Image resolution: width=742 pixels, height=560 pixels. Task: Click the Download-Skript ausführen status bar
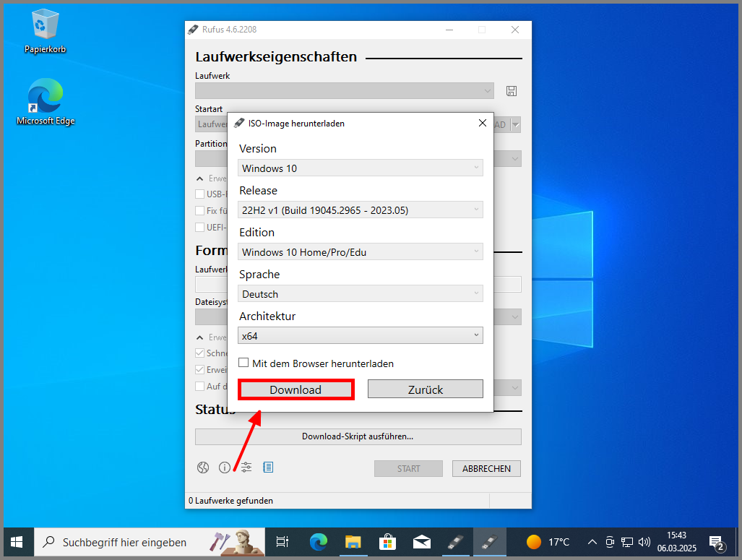click(x=358, y=436)
